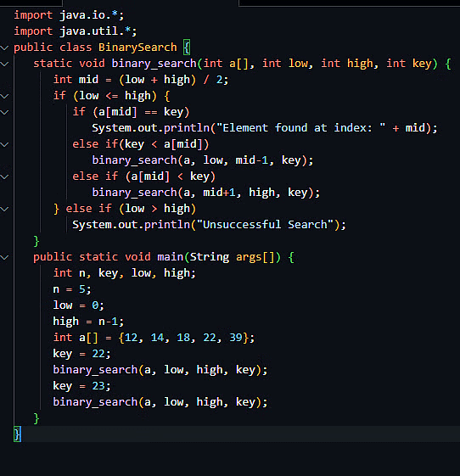Screen dimensions: 460x476
Task: Click the 'mid+1' argument in recursive call
Action: click(219, 193)
